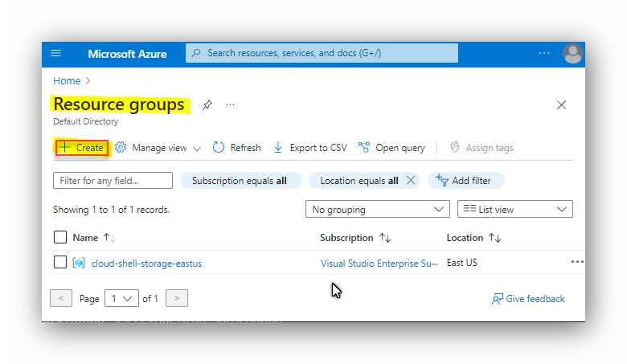The height and width of the screenshot is (364, 627).
Task: Open query via Open query icon
Action: [364, 148]
